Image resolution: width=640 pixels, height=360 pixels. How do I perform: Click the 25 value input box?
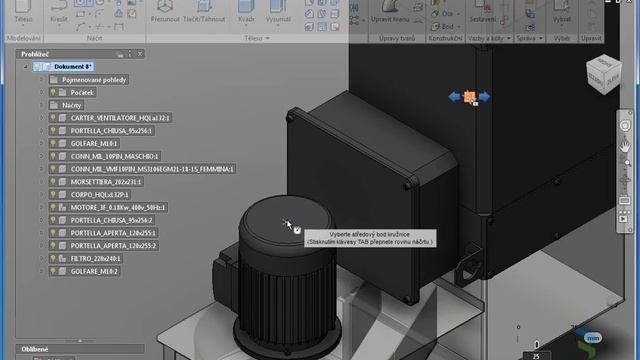(x=536, y=356)
